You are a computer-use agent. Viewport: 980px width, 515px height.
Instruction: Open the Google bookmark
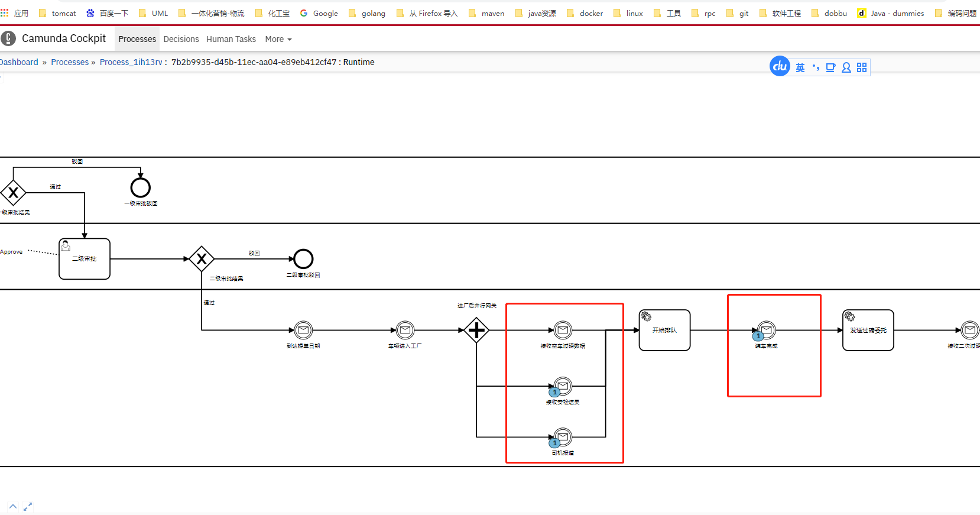pyautogui.click(x=319, y=13)
